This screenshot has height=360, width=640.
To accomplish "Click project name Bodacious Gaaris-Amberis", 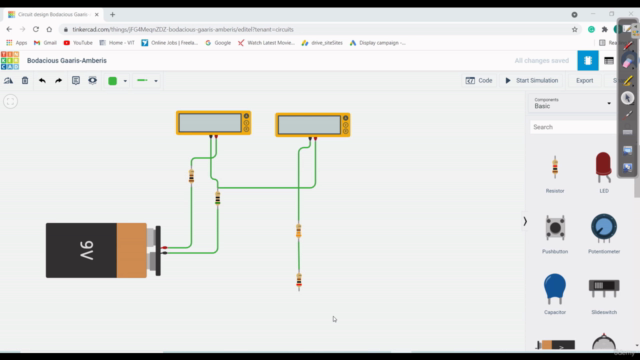I will [67, 60].
